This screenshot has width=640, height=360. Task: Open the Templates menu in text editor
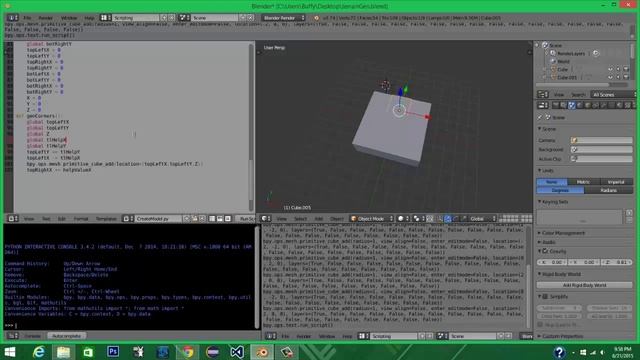[x=106, y=219]
